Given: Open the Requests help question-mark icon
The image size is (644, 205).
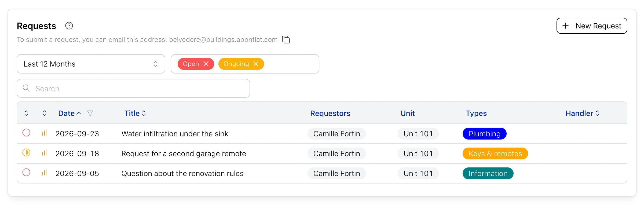Looking at the screenshot, I should pyautogui.click(x=69, y=26).
